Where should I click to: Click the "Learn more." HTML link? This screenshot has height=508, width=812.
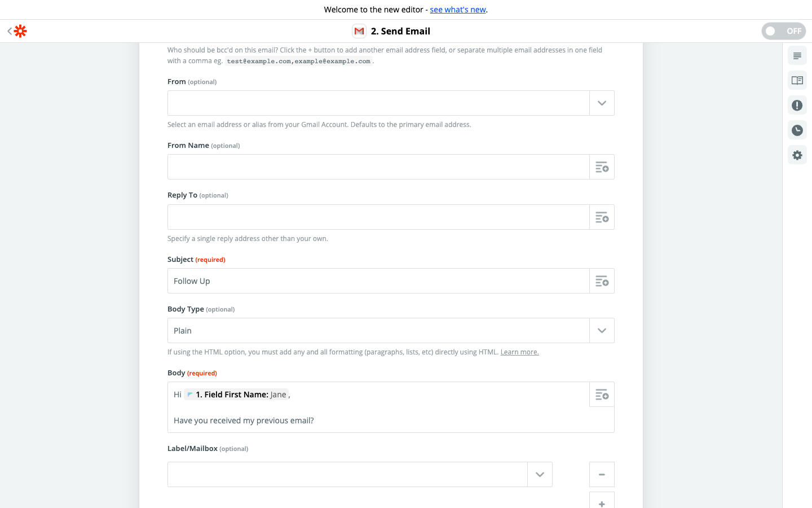[519, 352]
